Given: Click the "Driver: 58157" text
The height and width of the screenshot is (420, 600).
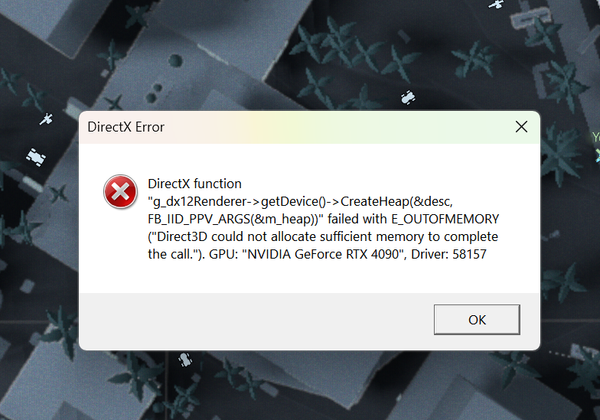Looking at the screenshot, I should tap(449, 254).
